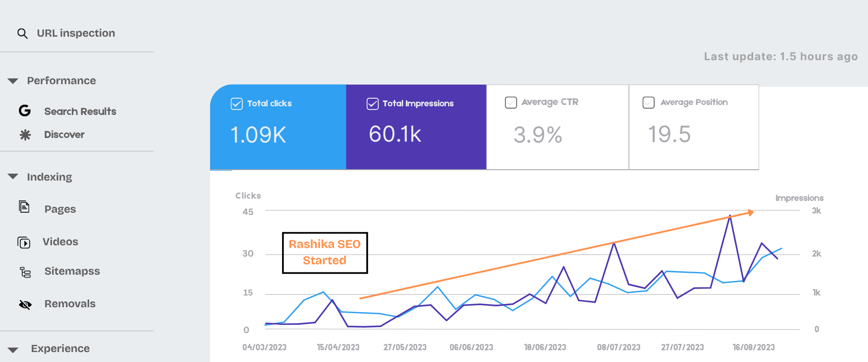The height and width of the screenshot is (362, 868).
Task: Open the URL inspection link
Action: tap(75, 33)
